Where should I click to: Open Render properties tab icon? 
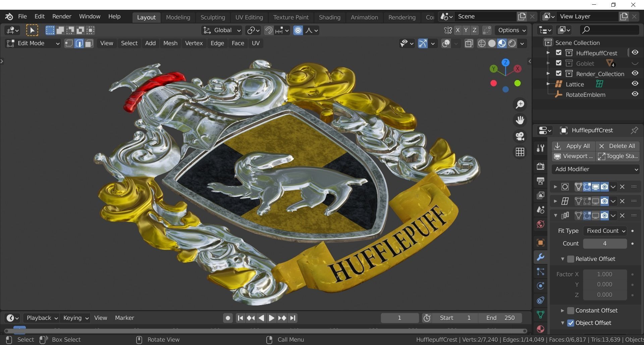coord(540,166)
